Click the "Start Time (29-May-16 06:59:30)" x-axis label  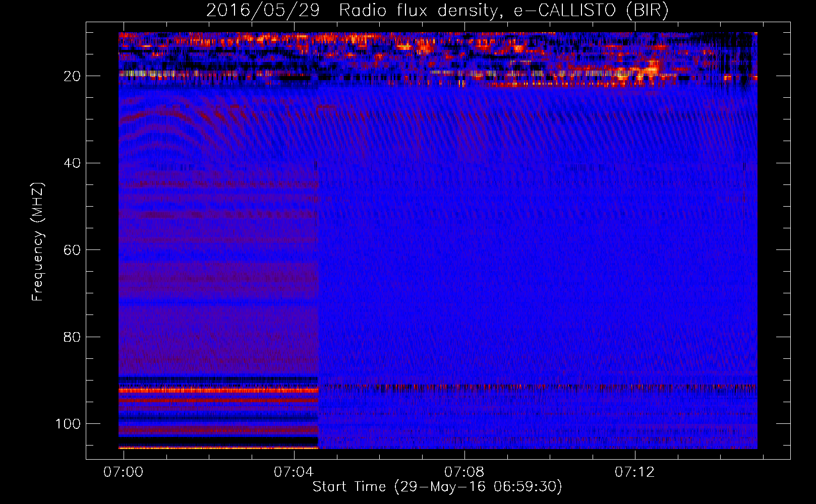tap(437, 487)
